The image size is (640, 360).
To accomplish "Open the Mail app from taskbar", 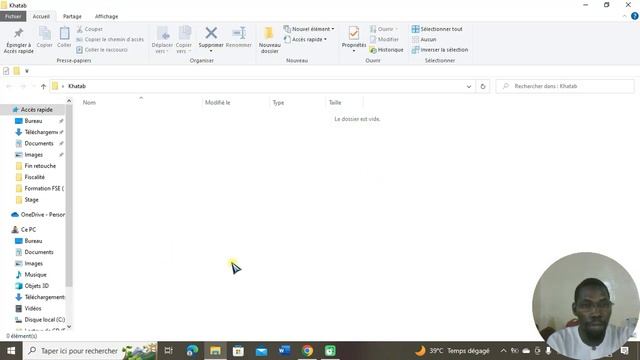I will coord(261,351).
